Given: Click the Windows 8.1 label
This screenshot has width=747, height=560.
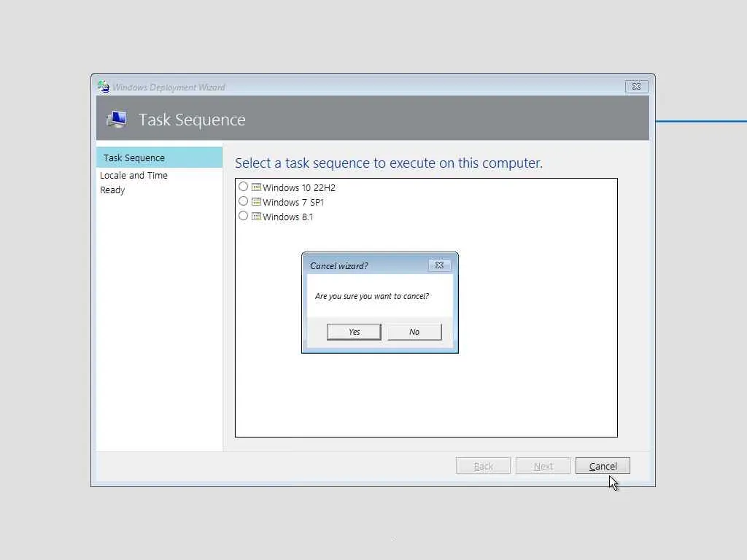Looking at the screenshot, I should pyautogui.click(x=287, y=217).
